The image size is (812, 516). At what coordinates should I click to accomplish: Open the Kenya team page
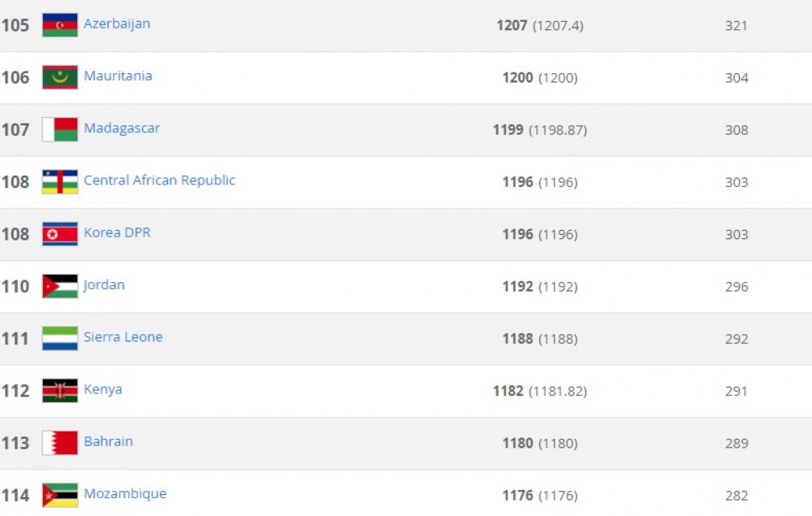tap(104, 389)
